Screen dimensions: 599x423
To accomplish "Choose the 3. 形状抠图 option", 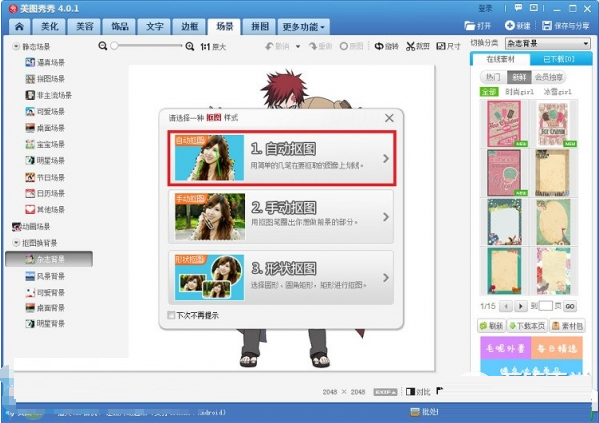I will click(x=281, y=277).
